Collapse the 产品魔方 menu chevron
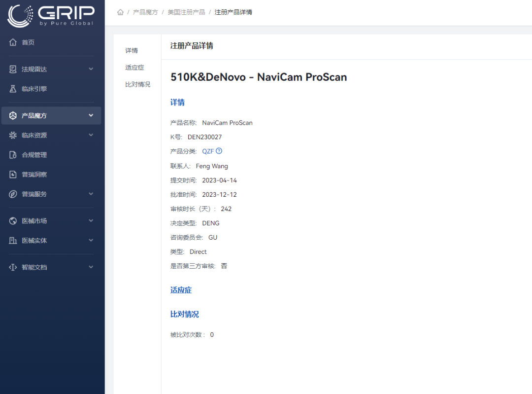This screenshot has width=532, height=394. tap(91, 115)
